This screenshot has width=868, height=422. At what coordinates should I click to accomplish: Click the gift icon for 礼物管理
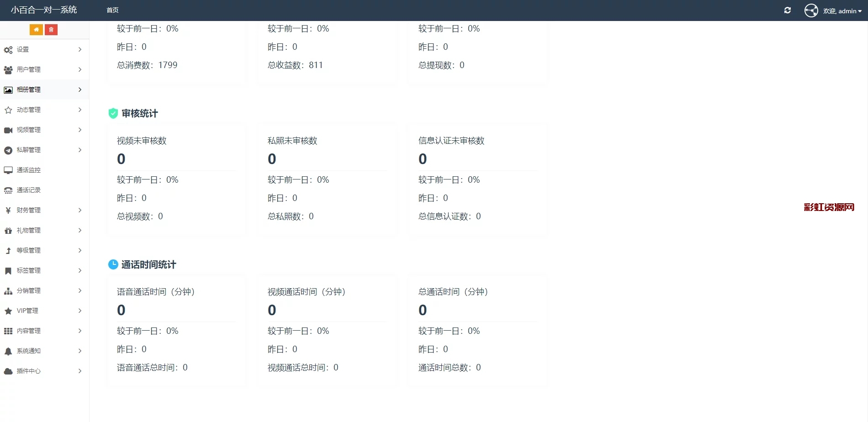click(x=8, y=231)
